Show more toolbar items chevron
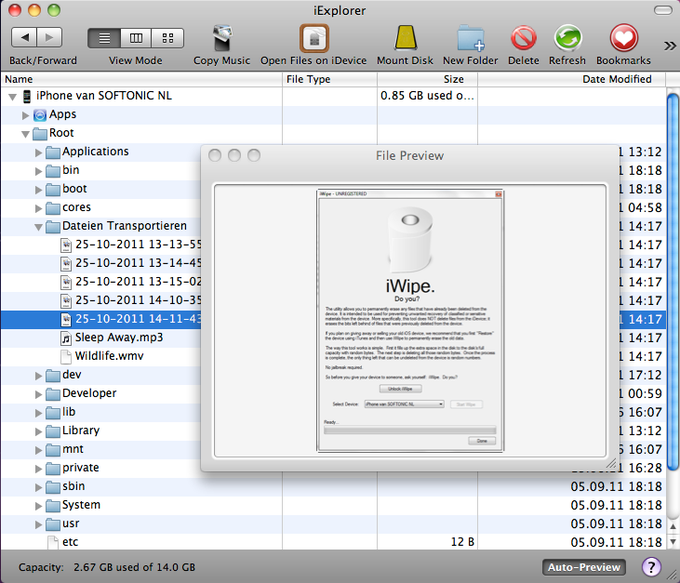The width and height of the screenshot is (680, 583). (670, 46)
